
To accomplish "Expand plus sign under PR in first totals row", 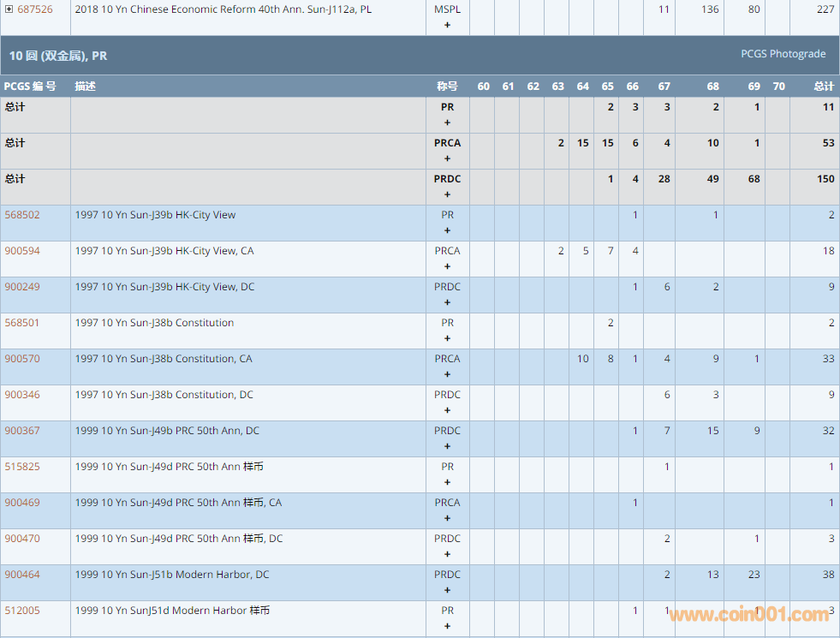I will tap(447, 122).
